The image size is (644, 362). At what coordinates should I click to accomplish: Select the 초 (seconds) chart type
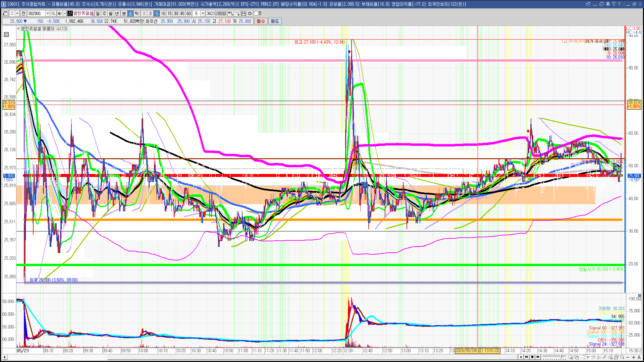click(x=130, y=13)
